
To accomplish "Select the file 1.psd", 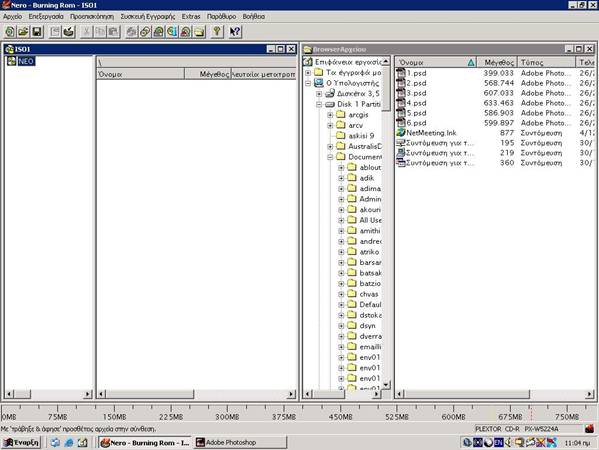I will (x=416, y=73).
